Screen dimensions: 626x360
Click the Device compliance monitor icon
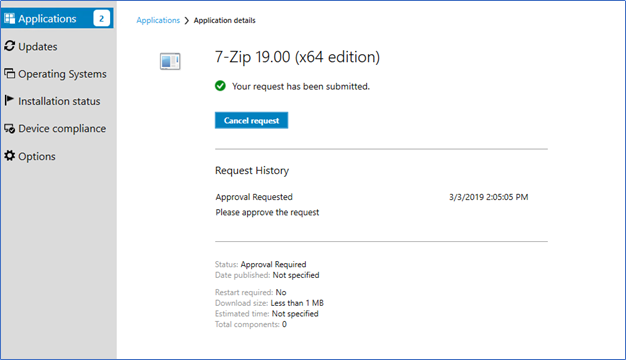point(10,129)
